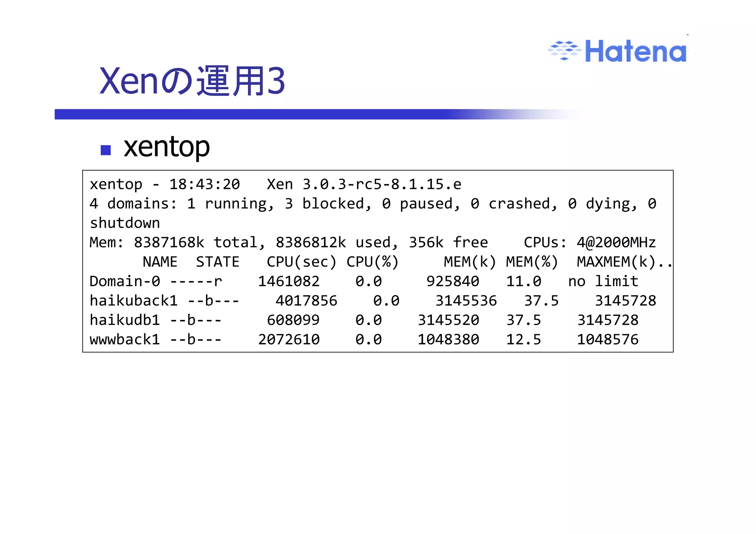Screen dimensions: 756x534
Task: Click the '4 domains:' text
Action: click(133, 204)
